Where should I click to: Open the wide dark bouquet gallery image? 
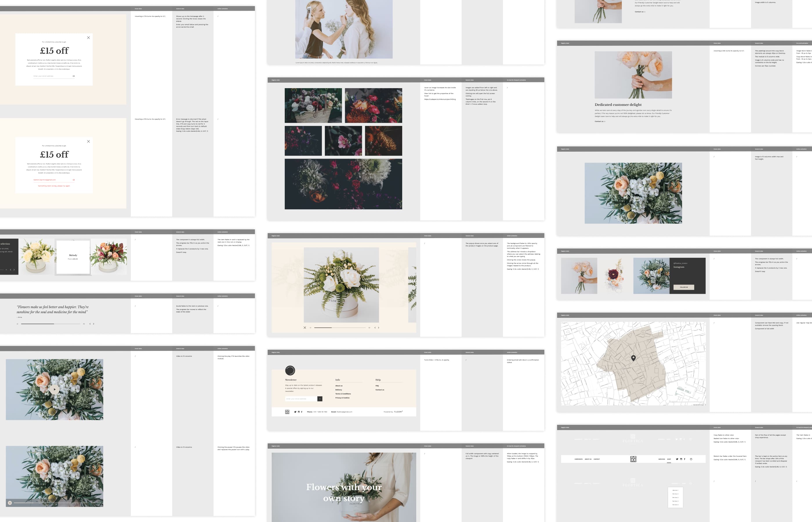click(343, 184)
